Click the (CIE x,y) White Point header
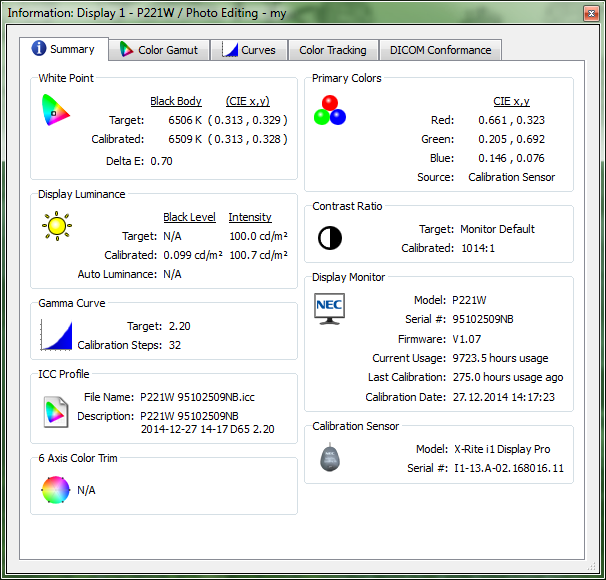606x580 pixels. [248, 101]
